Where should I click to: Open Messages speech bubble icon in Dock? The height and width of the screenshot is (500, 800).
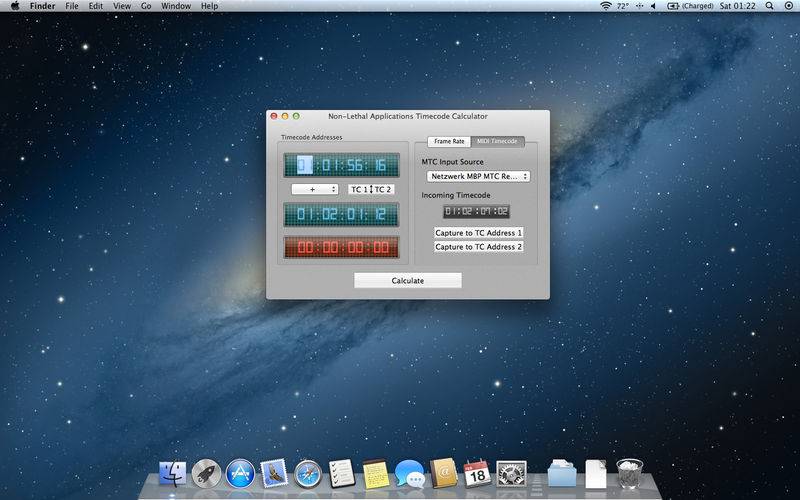(410, 473)
